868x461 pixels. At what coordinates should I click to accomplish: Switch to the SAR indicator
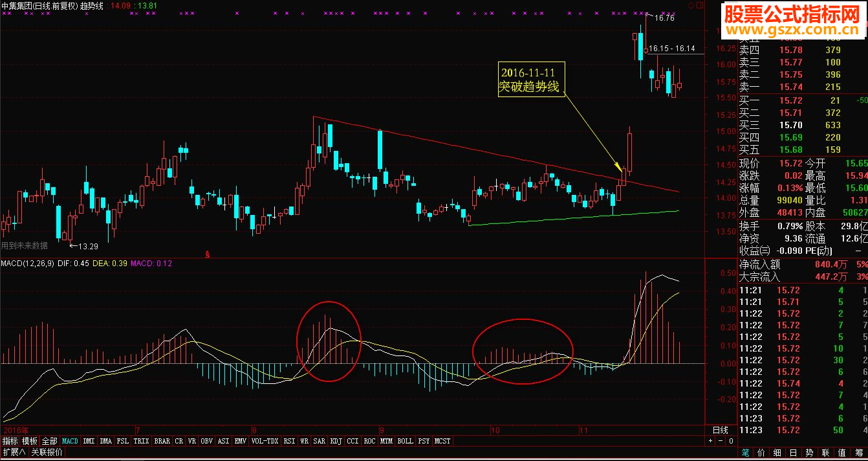(x=320, y=441)
